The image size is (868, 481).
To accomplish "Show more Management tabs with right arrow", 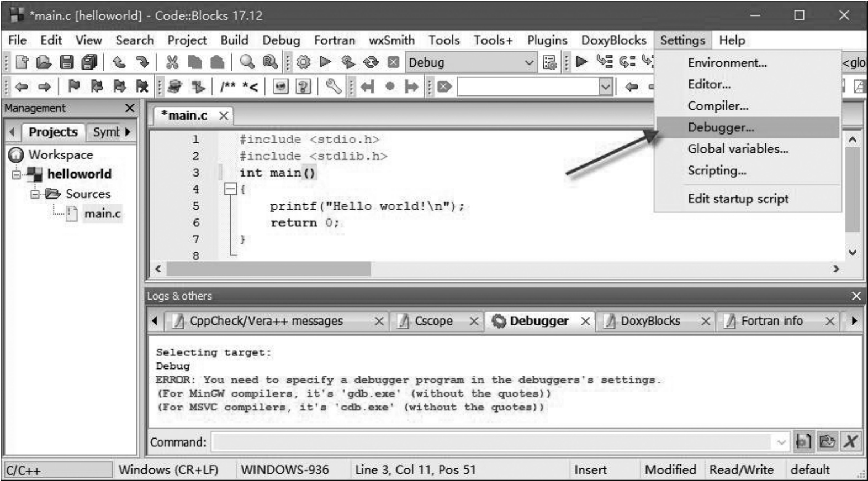I will (x=128, y=132).
